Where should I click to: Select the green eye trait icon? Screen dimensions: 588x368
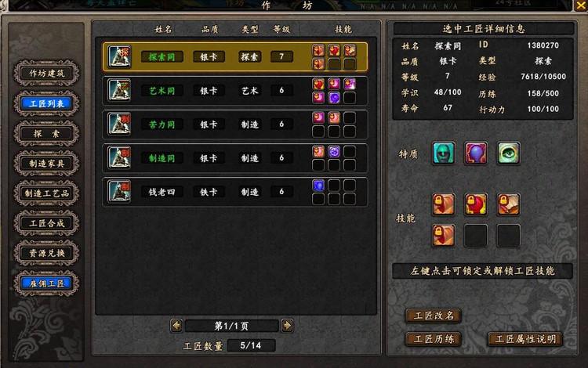[509, 153]
